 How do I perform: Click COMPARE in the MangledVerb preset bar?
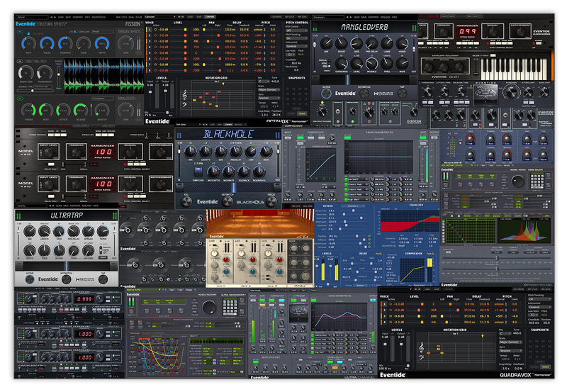(x=374, y=17)
